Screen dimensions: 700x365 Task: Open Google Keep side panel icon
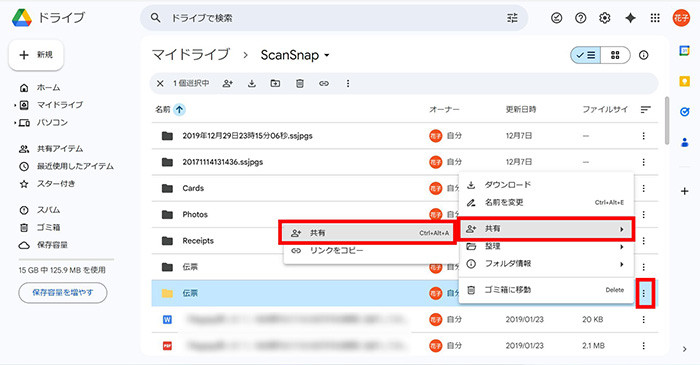(x=684, y=81)
